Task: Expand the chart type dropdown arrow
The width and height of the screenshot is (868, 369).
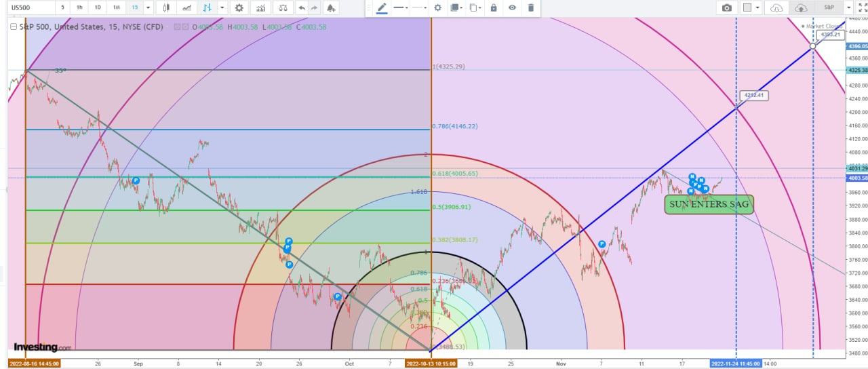Action: point(222,7)
